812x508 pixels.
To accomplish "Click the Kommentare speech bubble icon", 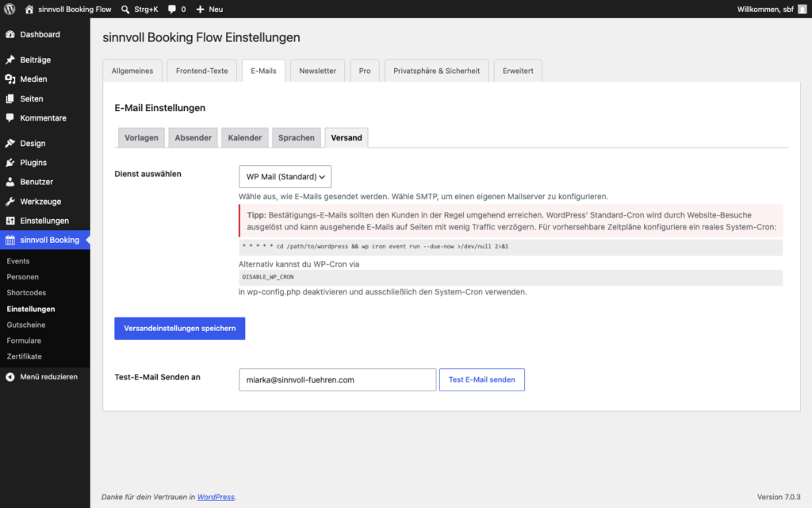I will (x=10, y=117).
